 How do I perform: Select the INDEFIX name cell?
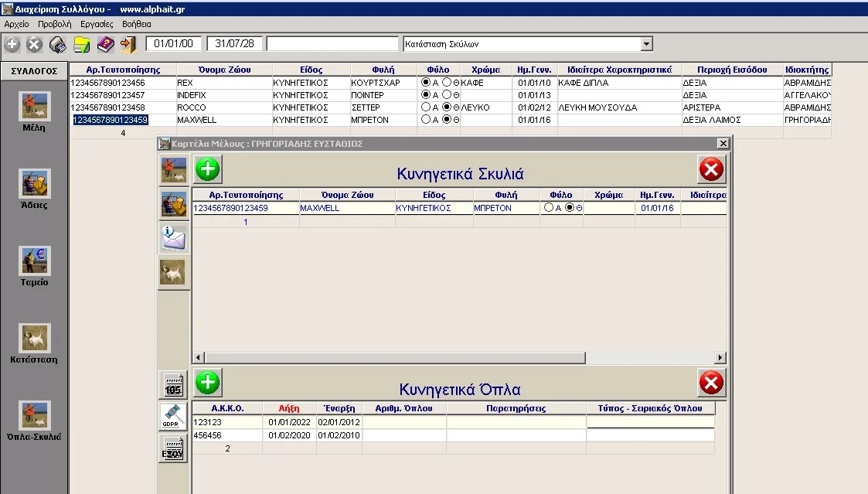point(224,95)
